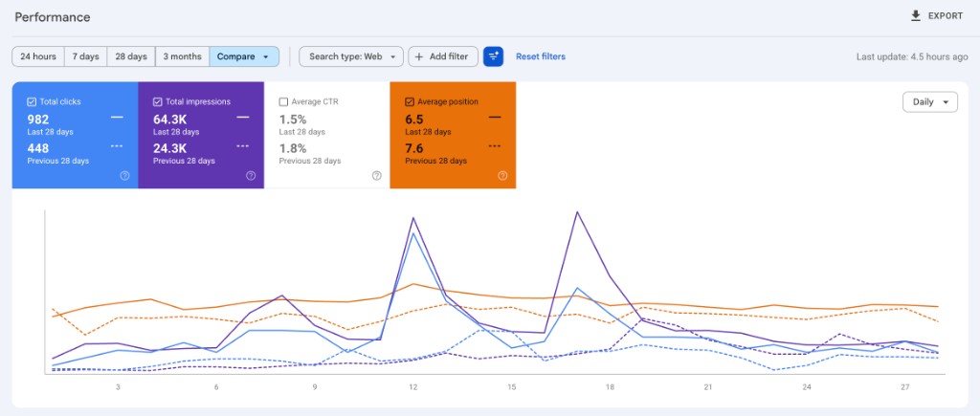Open help icon on Average CTR card
Viewport: 980px width, 416px height.
pyautogui.click(x=376, y=176)
